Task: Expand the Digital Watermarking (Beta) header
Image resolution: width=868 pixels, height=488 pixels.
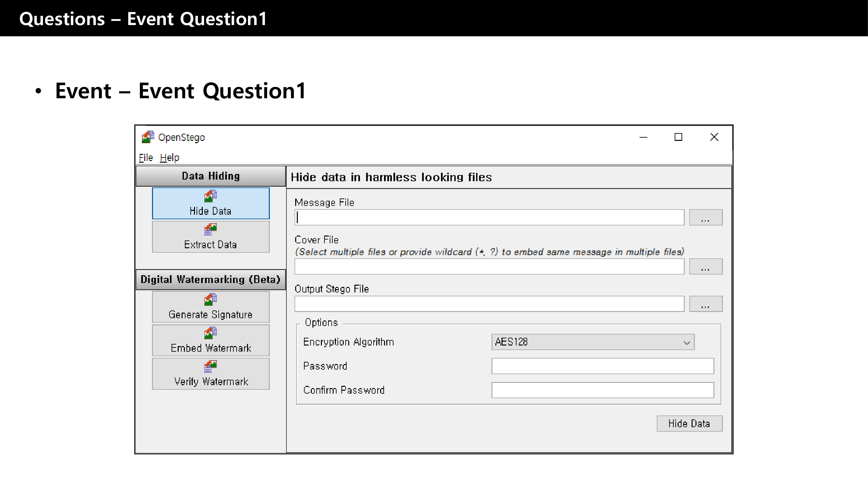Action: click(x=211, y=279)
